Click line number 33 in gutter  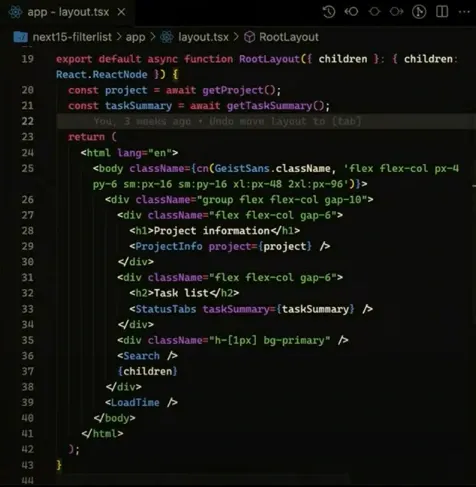tap(27, 309)
